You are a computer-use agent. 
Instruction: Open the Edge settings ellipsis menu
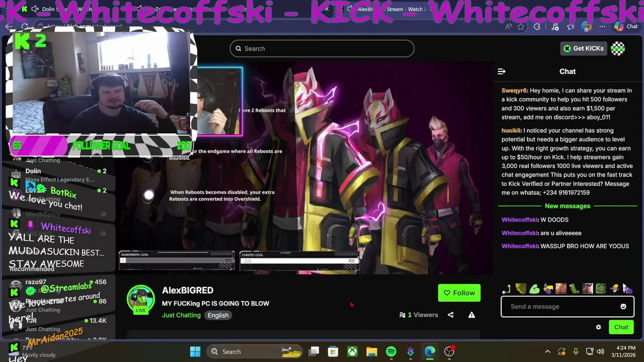pyautogui.click(x=602, y=27)
